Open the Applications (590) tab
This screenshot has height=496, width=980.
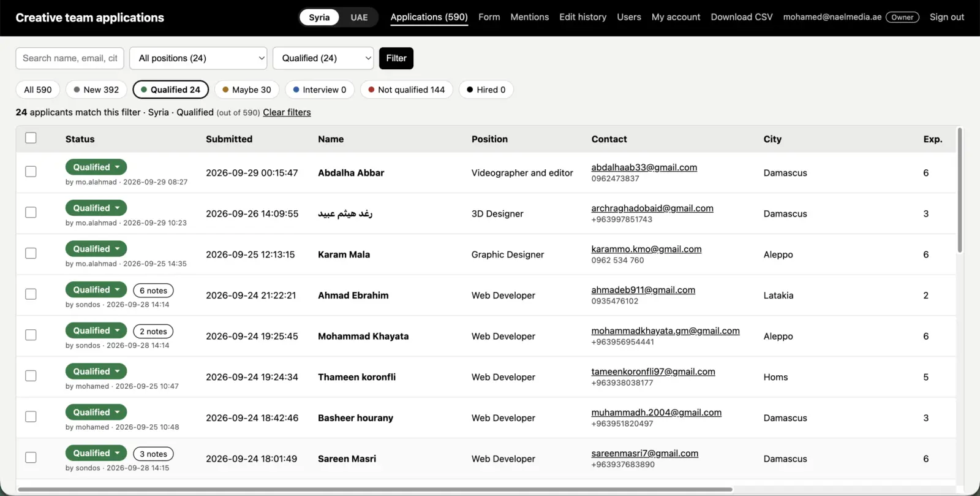coord(429,17)
